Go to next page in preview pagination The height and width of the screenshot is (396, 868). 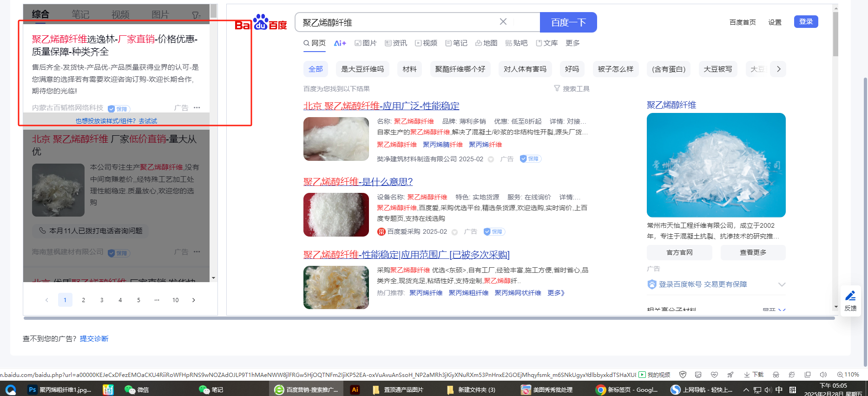pyautogui.click(x=194, y=300)
